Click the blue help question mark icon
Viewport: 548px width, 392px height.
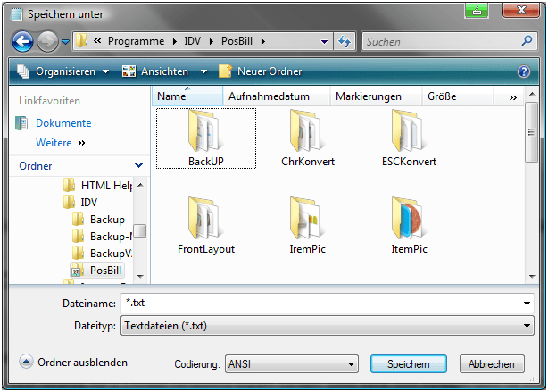coord(524,71)
